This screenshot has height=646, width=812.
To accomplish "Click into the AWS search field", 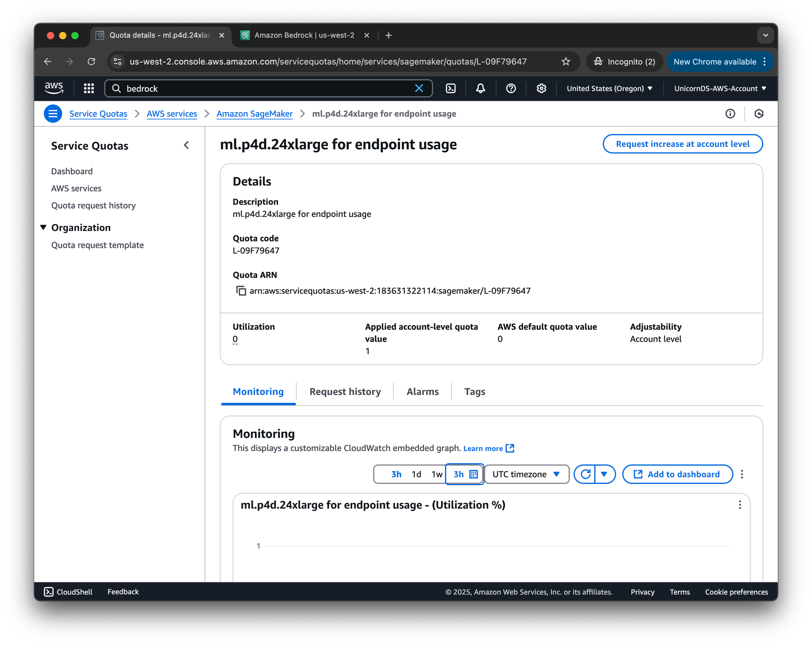I will [264, 89].
